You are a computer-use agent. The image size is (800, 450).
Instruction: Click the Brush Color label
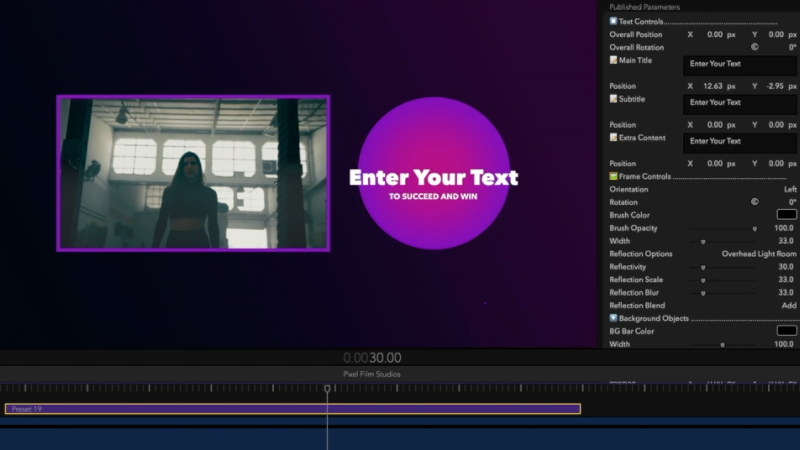point(629,215)
